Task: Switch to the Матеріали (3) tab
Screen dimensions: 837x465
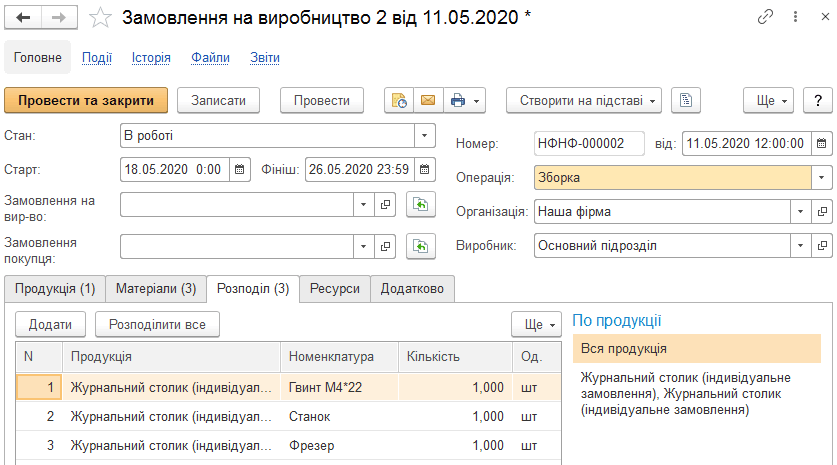Action: click(x=156, y=289)
